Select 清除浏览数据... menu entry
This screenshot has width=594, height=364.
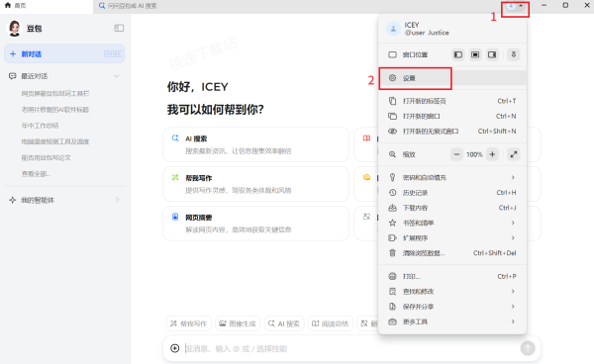point(452,253)
